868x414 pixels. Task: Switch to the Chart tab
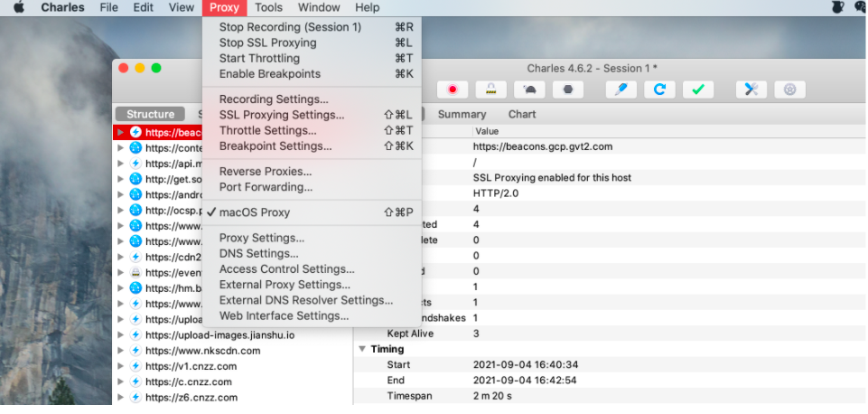522,114
